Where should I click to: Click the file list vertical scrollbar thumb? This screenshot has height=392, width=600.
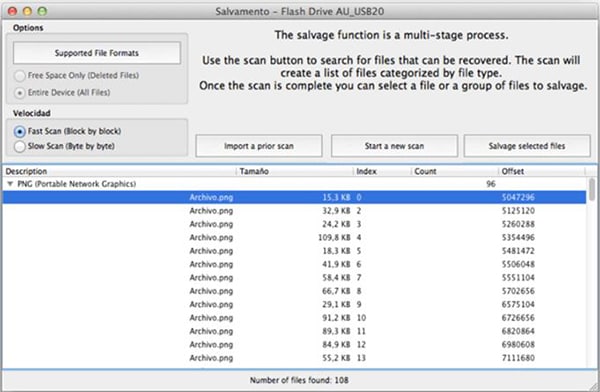[x=592, y=189]
